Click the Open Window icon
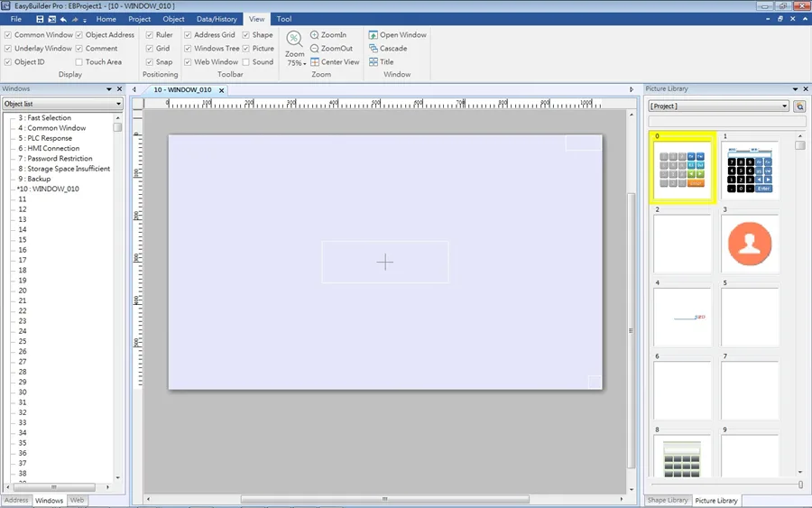 (x=373, y=34)
